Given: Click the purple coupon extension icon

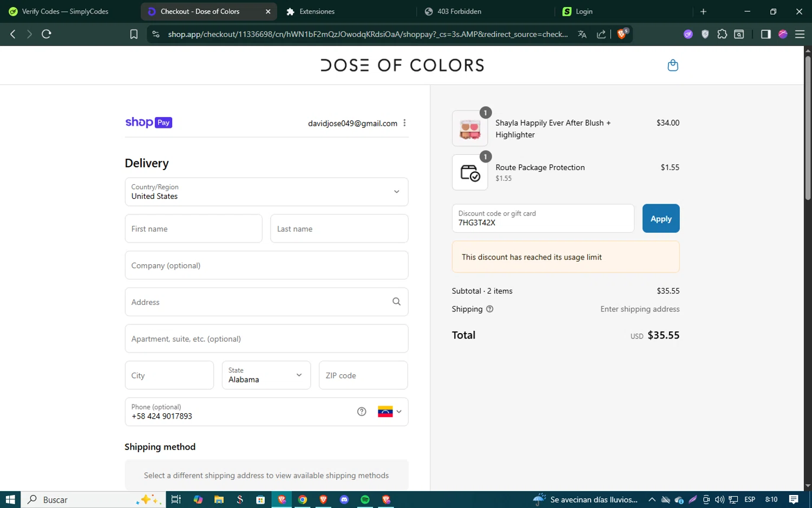Looking at the screenshot, I should pyautogui.click(x=688, y=34).
